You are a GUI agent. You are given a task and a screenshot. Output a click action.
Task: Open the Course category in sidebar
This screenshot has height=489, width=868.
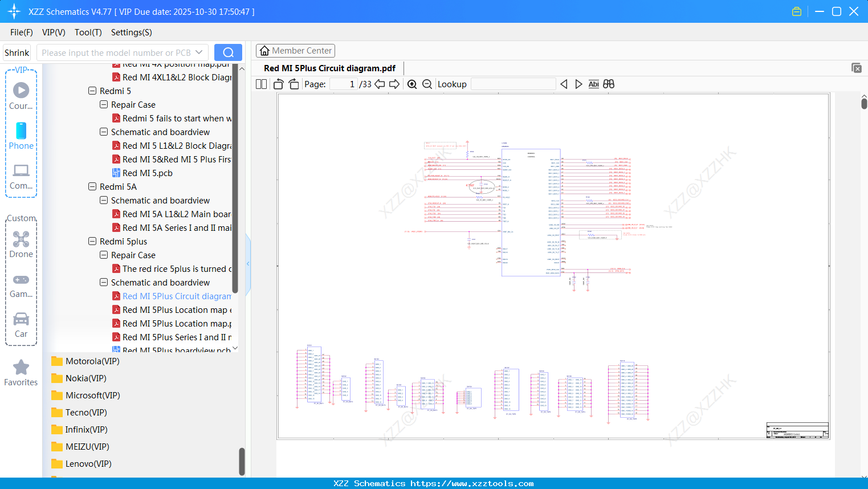[21, 96]
